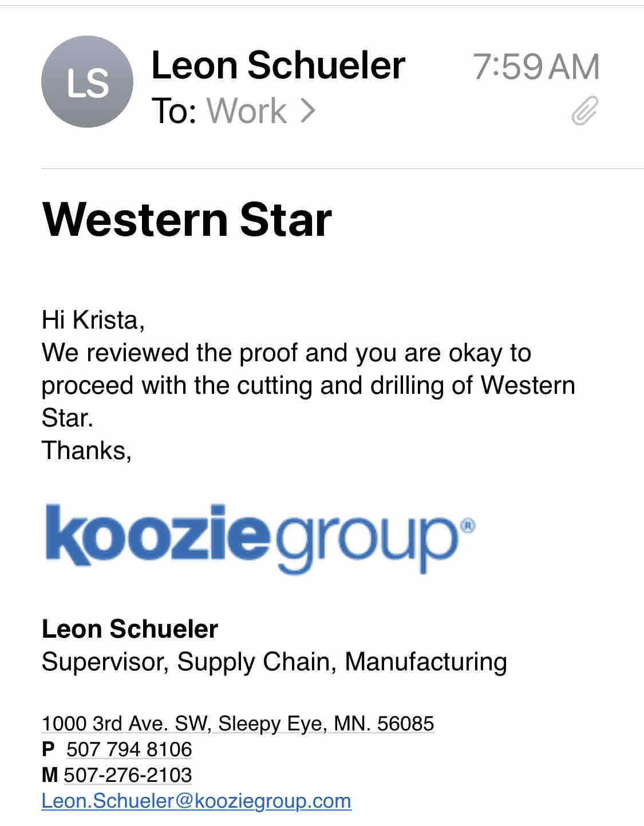Click the Supervisor, Supply Chain, Manufacturing title
This screenshot has width=644, height=826.
click(x=274, y=662)
